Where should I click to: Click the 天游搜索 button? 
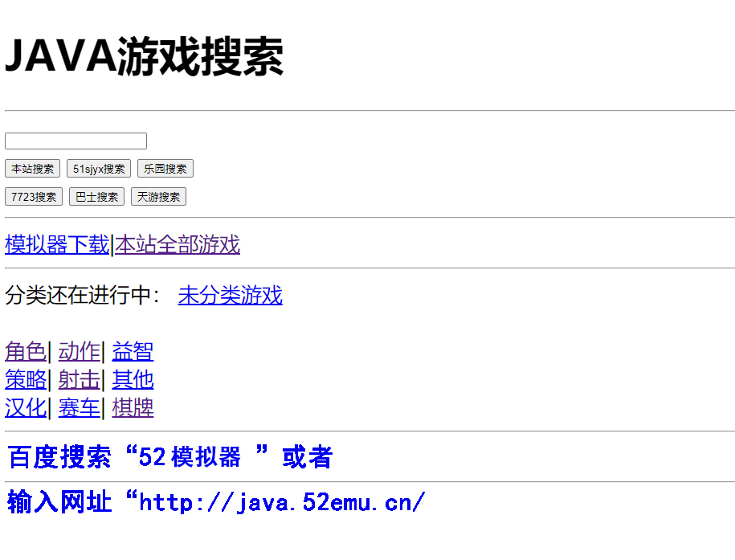point(158,197)
